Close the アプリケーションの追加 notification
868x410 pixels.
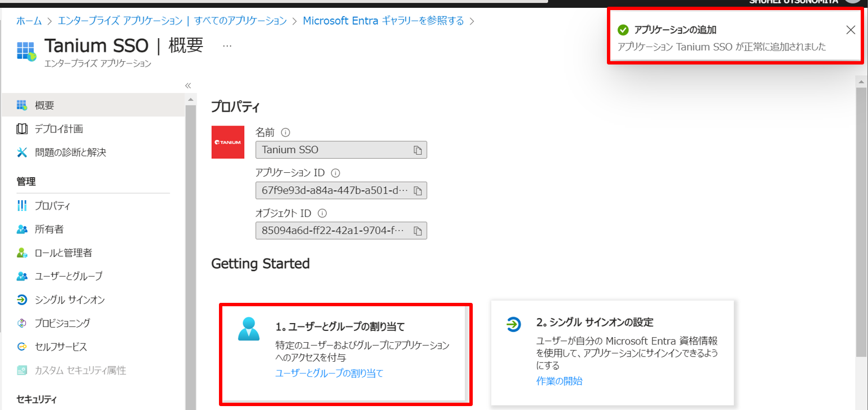point(851,30)
